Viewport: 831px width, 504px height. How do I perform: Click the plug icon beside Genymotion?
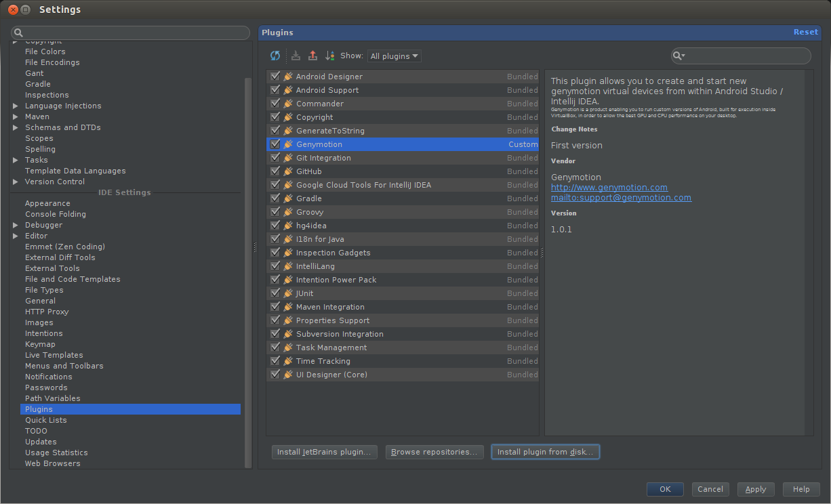coord(288,144)
